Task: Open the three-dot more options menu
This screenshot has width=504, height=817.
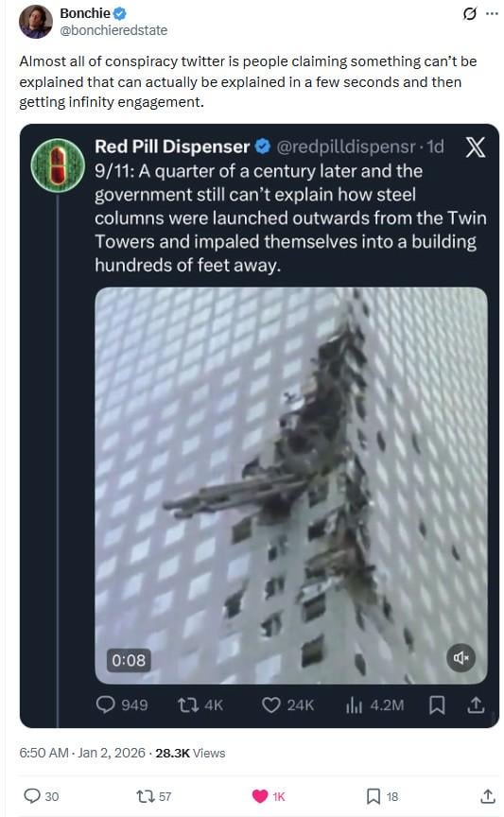Action: click(492, 14)
